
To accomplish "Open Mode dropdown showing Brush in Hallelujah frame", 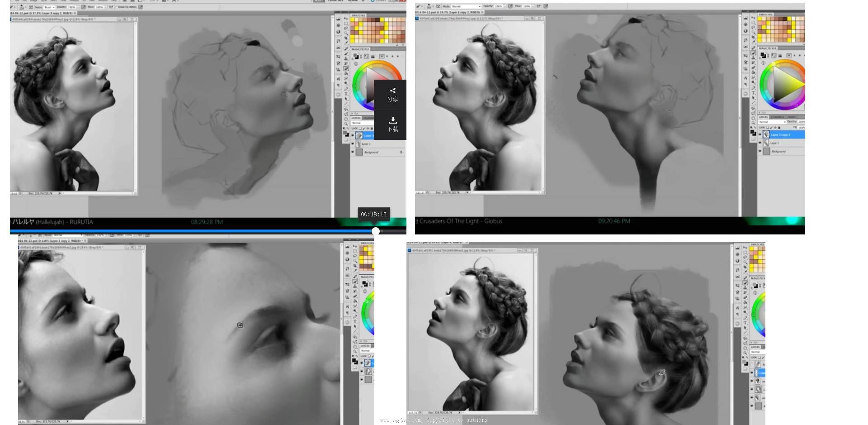I will coord(49,7).
